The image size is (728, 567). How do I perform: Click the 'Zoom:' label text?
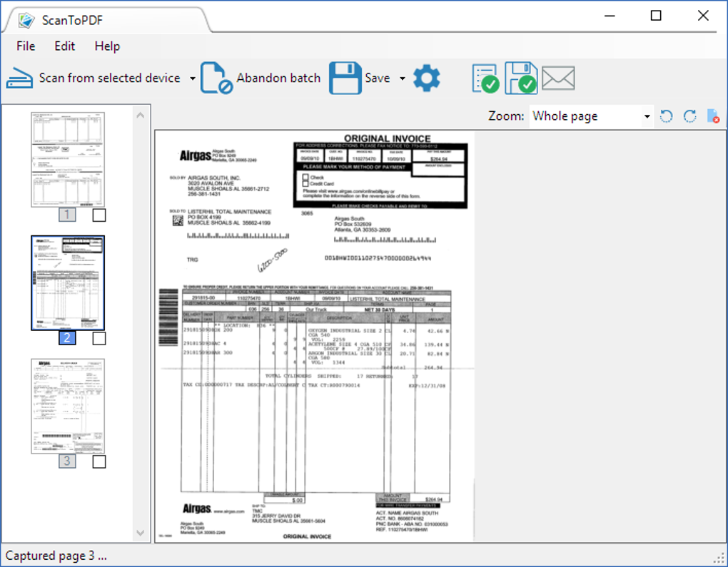[506, 116]
